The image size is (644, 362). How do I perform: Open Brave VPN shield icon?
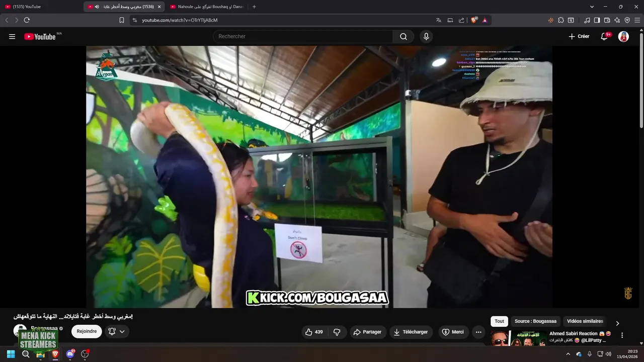(x=627, y=20)
